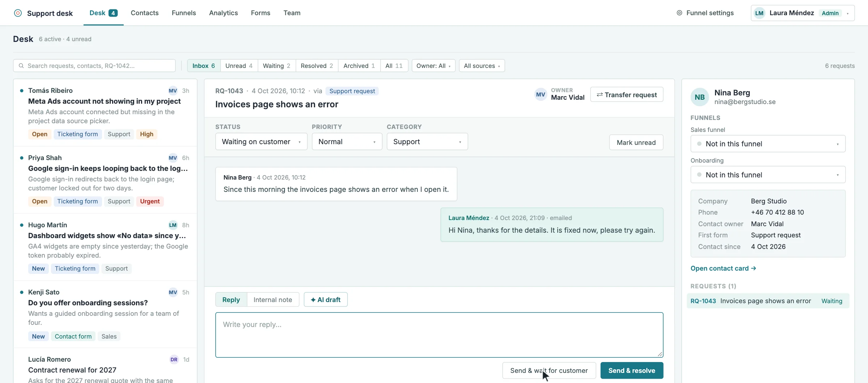Filter by Archived 1

pos(359,66)
